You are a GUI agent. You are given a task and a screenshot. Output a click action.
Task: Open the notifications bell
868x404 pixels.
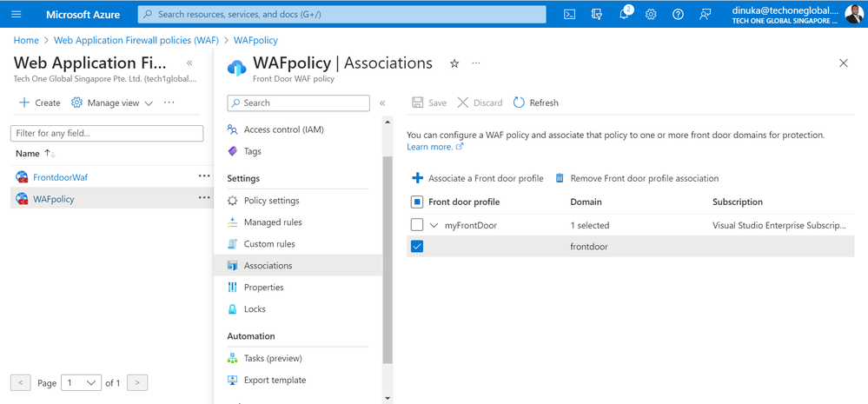click(x=624, y=15)
